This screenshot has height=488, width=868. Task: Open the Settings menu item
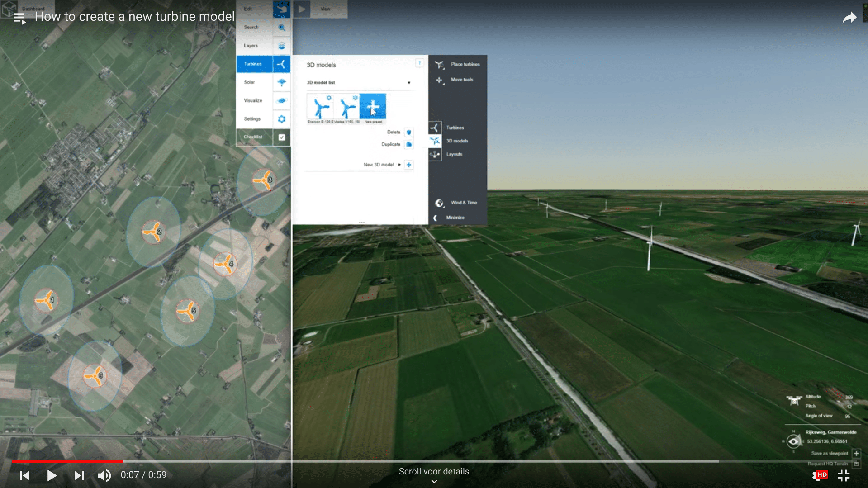tap(252, 119)
